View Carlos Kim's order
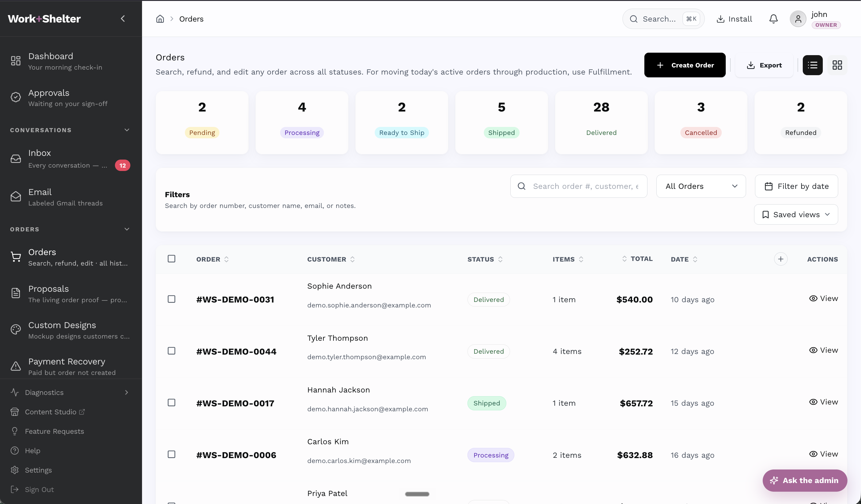This screenshot has height=504, width=861. [823, 454]
